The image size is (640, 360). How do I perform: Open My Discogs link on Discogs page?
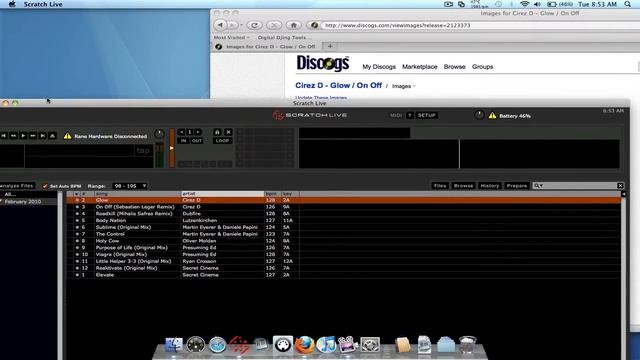[x=379, y=67]
